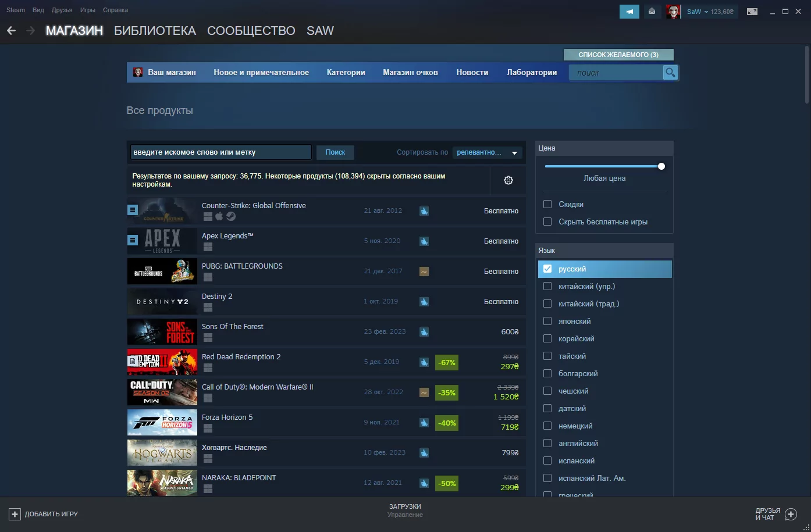Click the Windows icon under Destiny 2

(x=208, y=307)
